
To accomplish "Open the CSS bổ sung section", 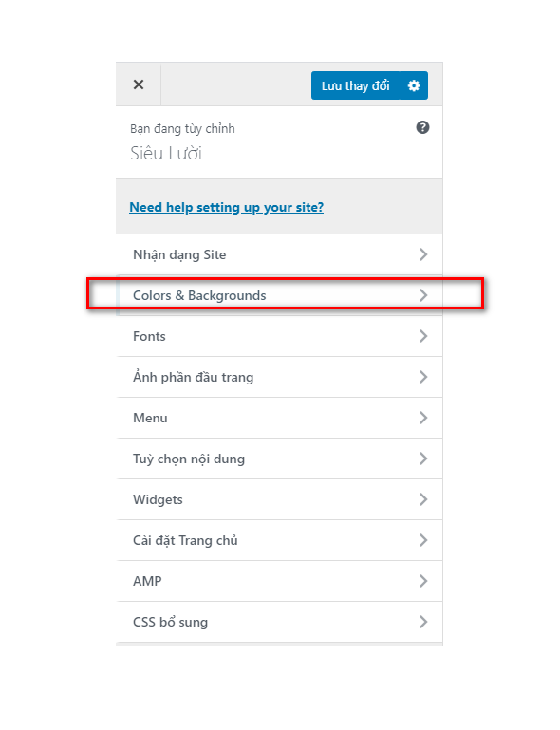I will [279, 622].
